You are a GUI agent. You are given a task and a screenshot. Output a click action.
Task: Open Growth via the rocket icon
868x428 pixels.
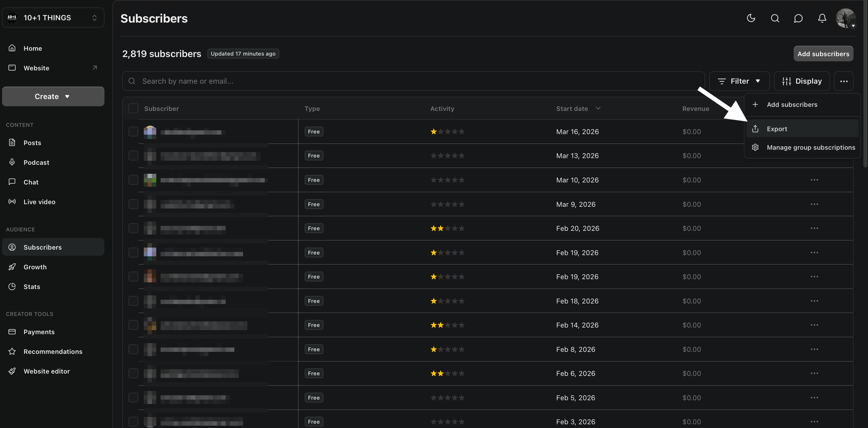12,266
